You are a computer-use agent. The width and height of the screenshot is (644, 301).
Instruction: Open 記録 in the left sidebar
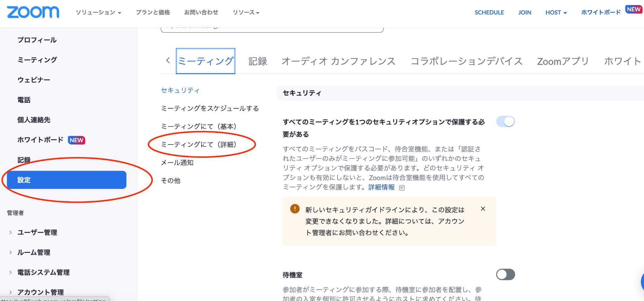pyautogui.click(x=24, y=160)
